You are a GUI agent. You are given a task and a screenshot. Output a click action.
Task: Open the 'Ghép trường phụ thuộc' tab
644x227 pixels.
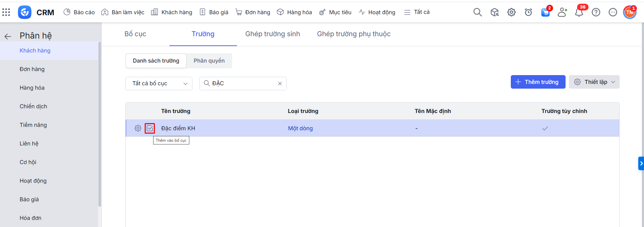[354, 34]
